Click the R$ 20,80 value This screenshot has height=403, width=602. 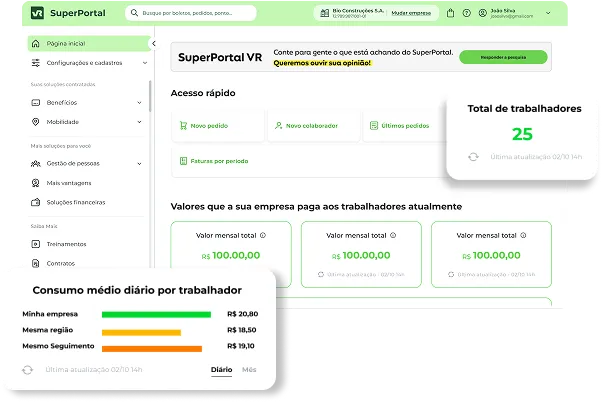pyautogui.click(x=243, y=314)
